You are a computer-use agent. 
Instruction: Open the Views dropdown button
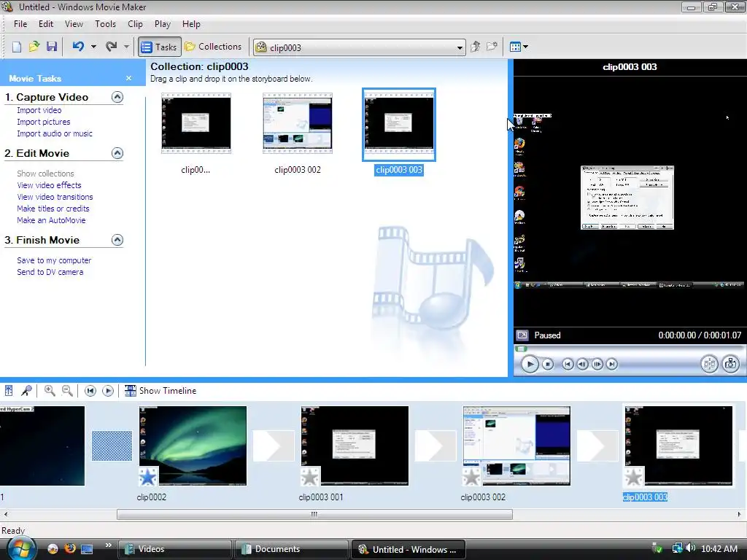tap(519, 47)
